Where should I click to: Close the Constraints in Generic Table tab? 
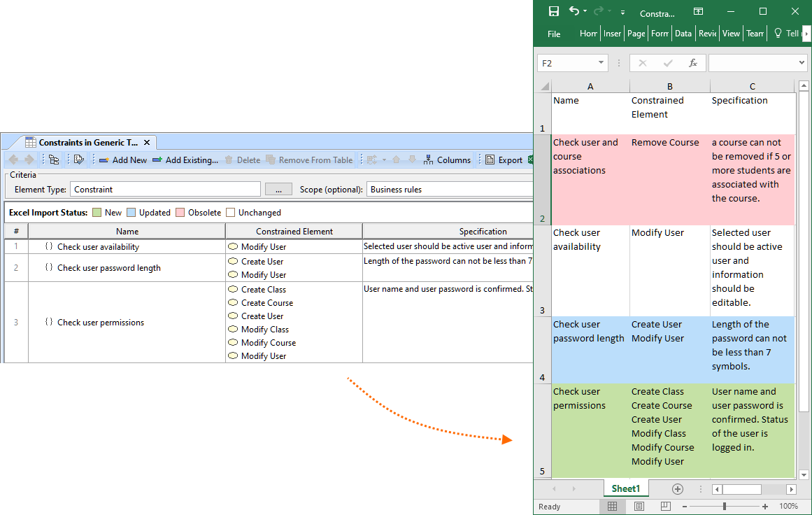(147, 142)
